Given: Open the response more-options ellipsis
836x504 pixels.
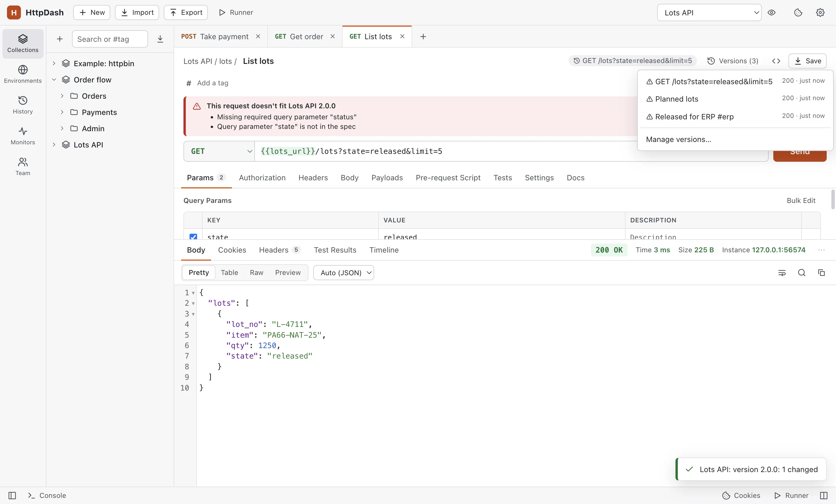Looking at the screenshot, I should pos(821,250).
